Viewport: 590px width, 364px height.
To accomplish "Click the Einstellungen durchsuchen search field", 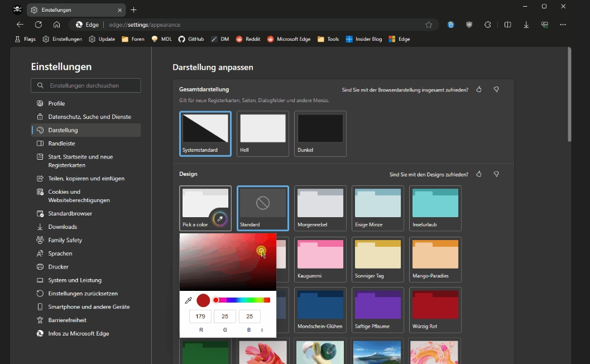I will point(86,85).
